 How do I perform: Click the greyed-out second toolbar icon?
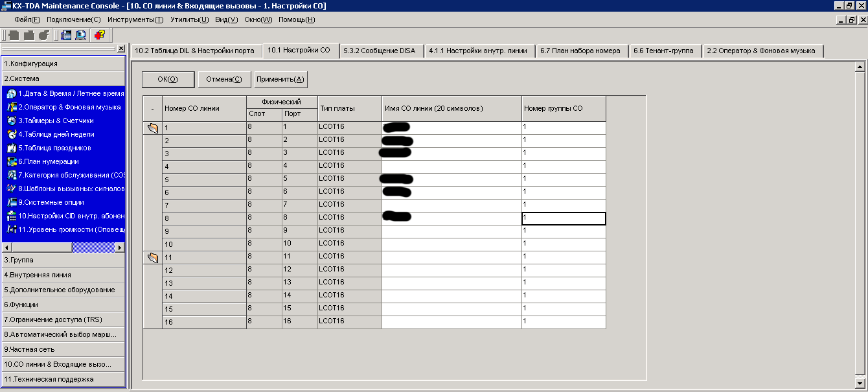[x=29, y=35]
